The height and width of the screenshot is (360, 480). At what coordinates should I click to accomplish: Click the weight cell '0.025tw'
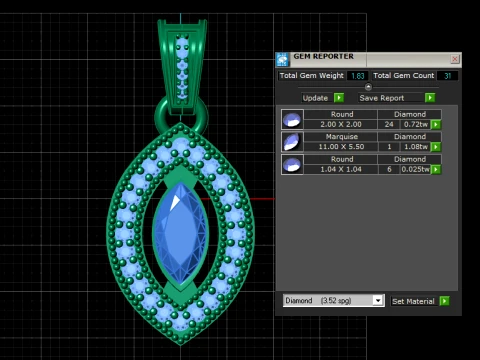(415, 169)
